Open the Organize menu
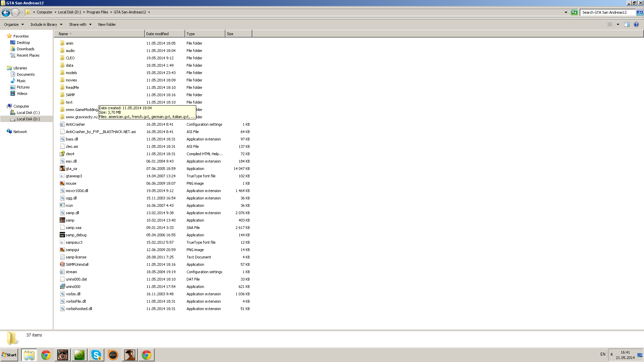The height and width of the screenshot is (362, 644). click(x=14, y=24)
